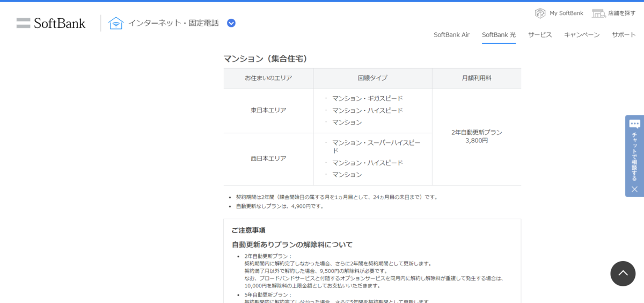Close the chat consultation widget

634,189
